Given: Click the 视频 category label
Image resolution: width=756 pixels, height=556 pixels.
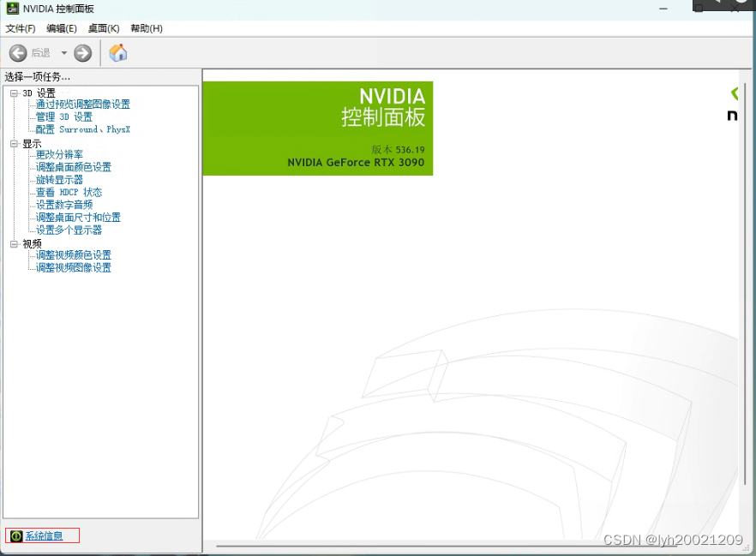Looking at the screenshot, I should pyautogui.click(x=32, y=244).
